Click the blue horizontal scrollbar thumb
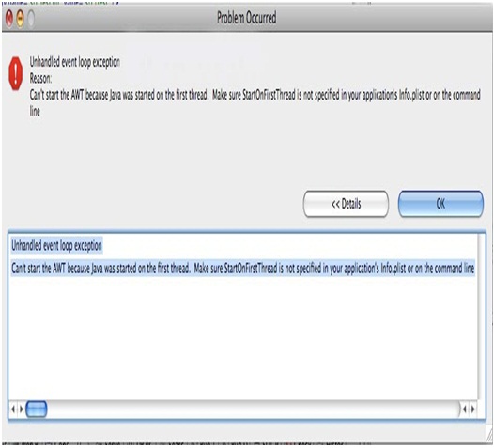 click(37, 409)
